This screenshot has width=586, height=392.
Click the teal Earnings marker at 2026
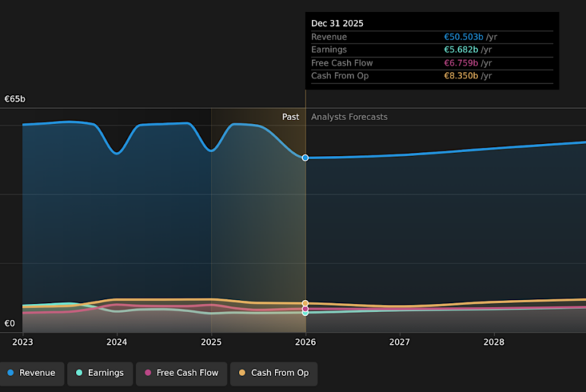coord(305,313)
